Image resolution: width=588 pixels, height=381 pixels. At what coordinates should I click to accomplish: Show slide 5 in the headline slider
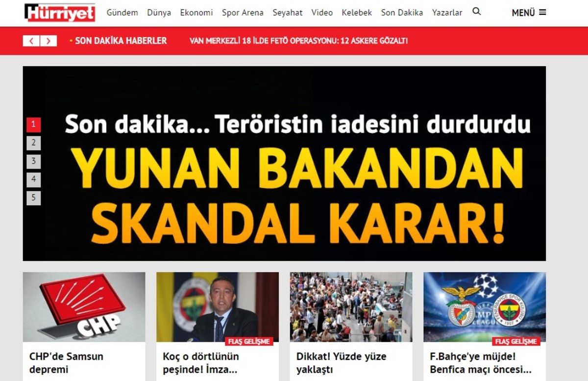(33, 198)
